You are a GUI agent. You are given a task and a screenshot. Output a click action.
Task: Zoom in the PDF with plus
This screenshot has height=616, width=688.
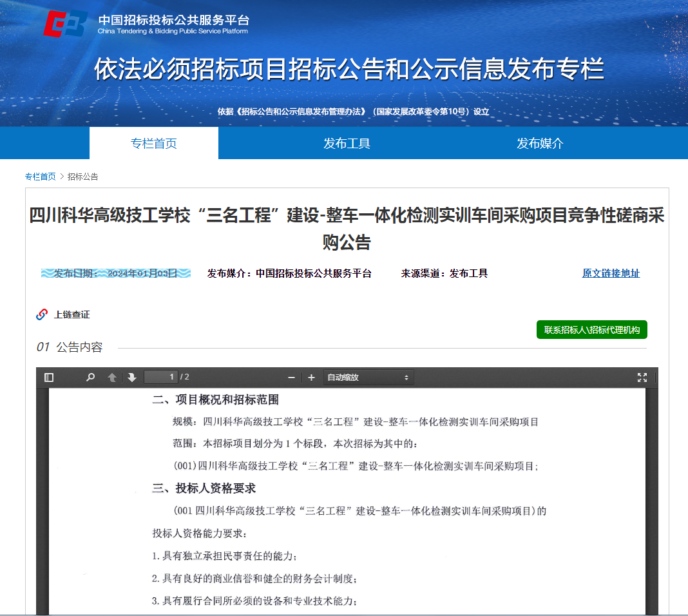pyautogui.click(x=311, y=378)
